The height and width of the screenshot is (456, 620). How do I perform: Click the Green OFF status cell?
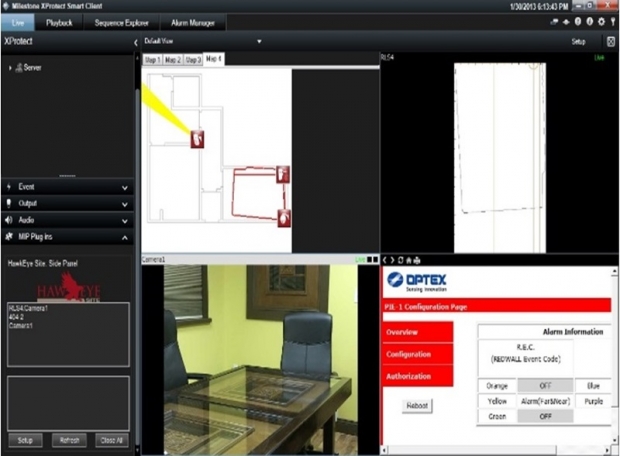coord(545,416)
